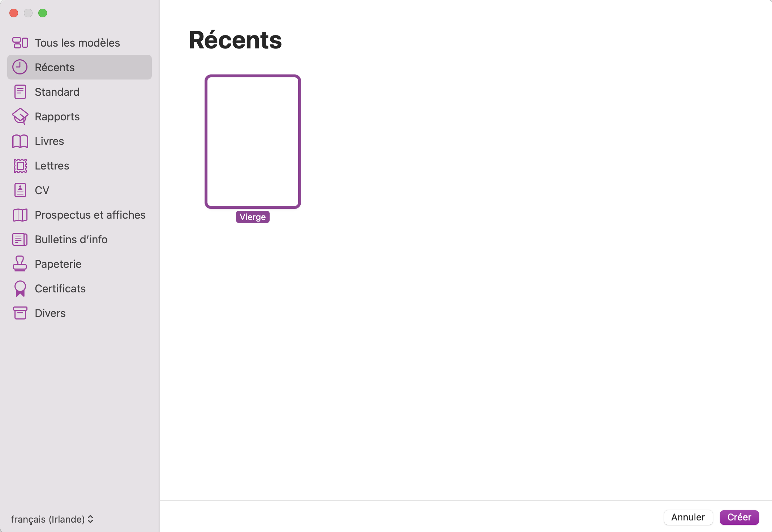Click the stamp icon for Lettres
Viewport: 772px width, 532px height.
[x=20, y=166]
